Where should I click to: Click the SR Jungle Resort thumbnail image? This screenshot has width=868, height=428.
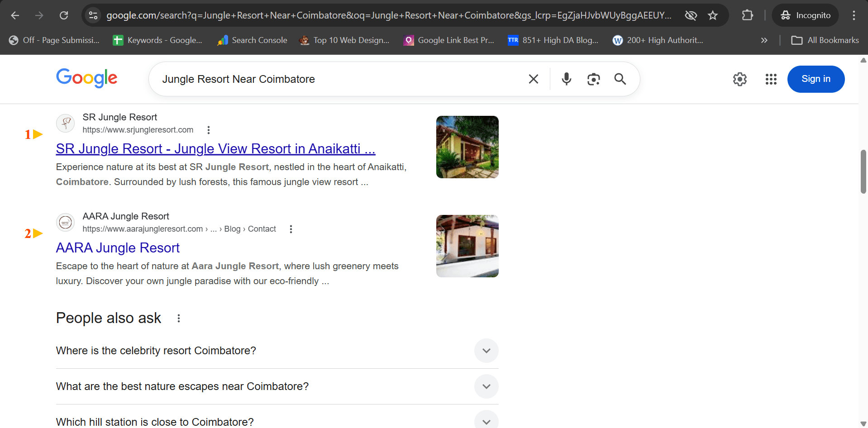tap(467, 147)
